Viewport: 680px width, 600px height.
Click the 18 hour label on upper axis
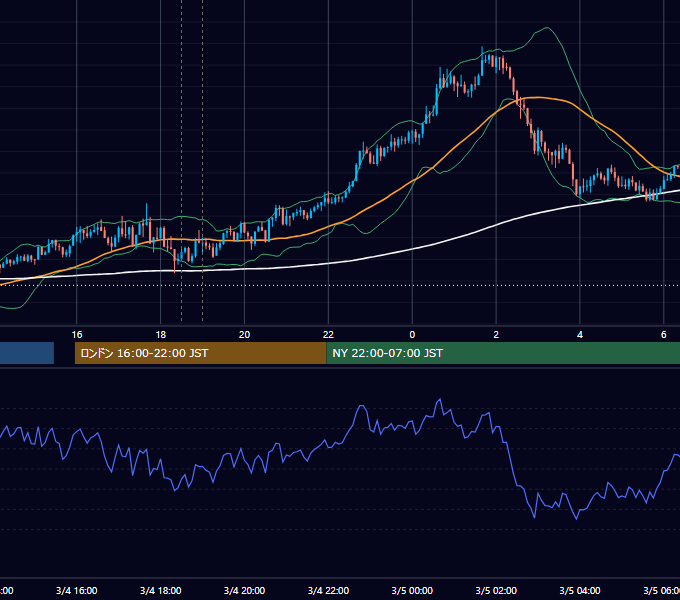pyautogui.click(x=161, y=335)
